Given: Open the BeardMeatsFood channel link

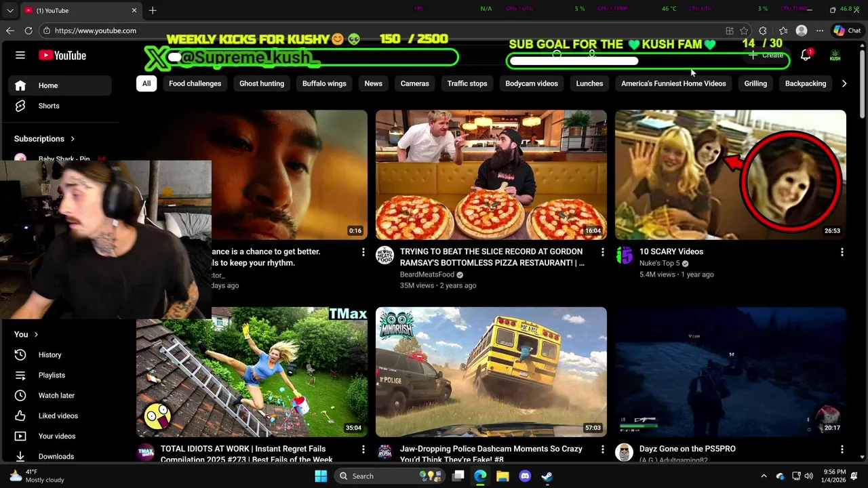Looking at the screenshot, I should pos(427,274).
